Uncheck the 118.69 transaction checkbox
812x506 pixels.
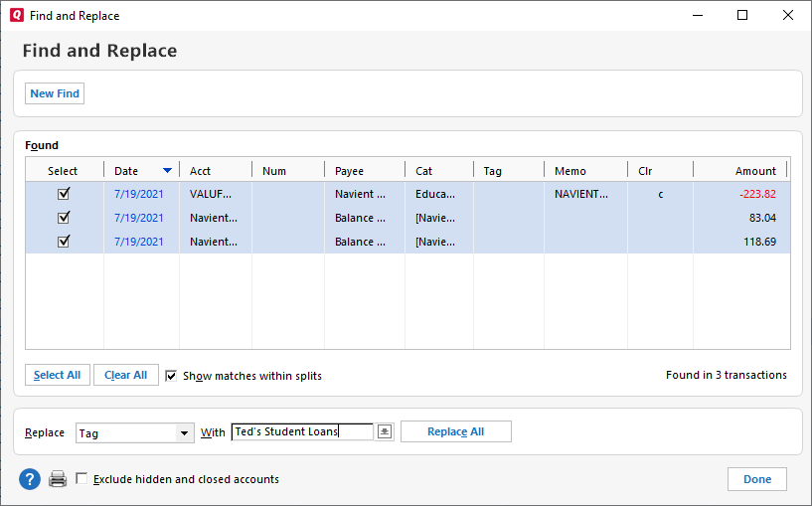click(64, 242)
